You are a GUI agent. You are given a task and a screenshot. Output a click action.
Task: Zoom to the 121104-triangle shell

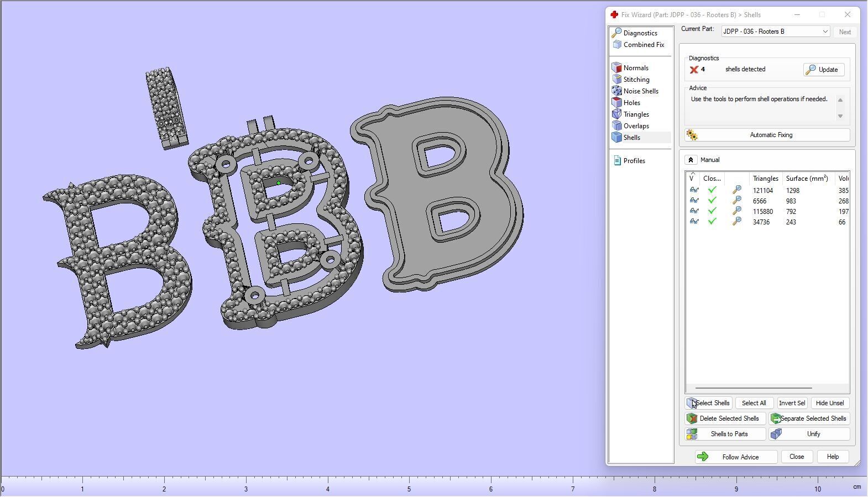pyautogui.click(x=736, y=190)
